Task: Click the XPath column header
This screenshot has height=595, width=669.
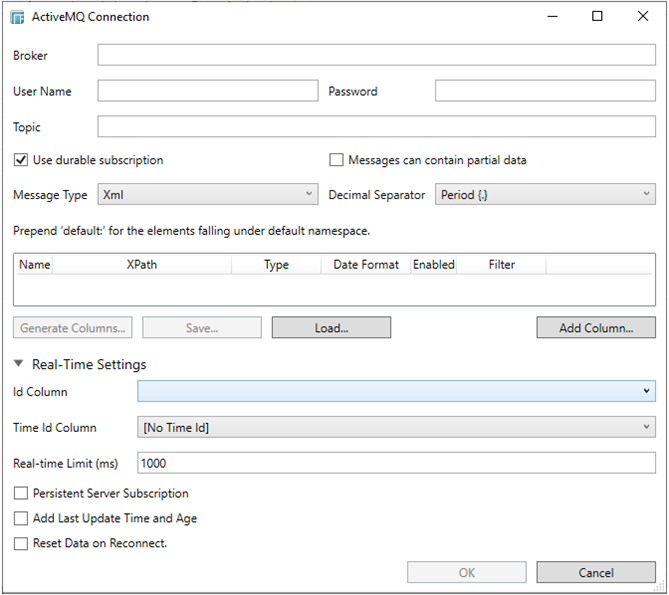Action: coord(141,265)
